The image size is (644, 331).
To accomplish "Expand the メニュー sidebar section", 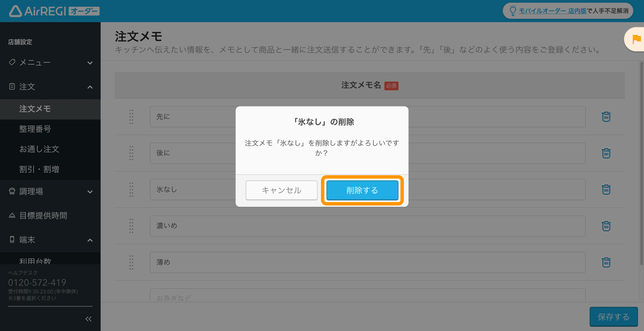I will point(50,63).
